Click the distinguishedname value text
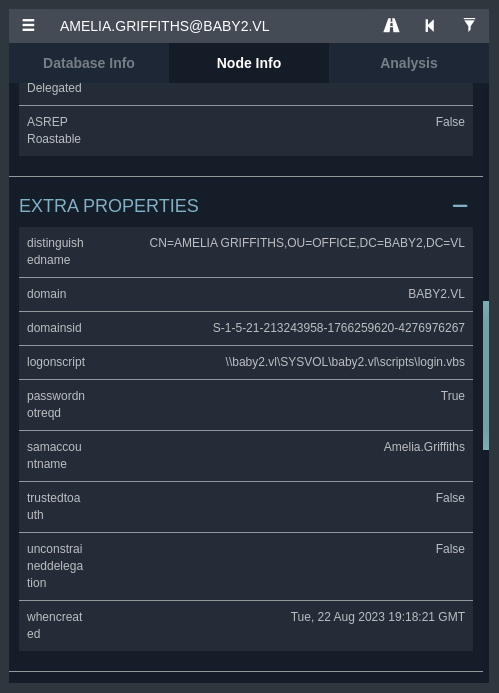This screenshot has width=499, height=693. coord(307,243)
